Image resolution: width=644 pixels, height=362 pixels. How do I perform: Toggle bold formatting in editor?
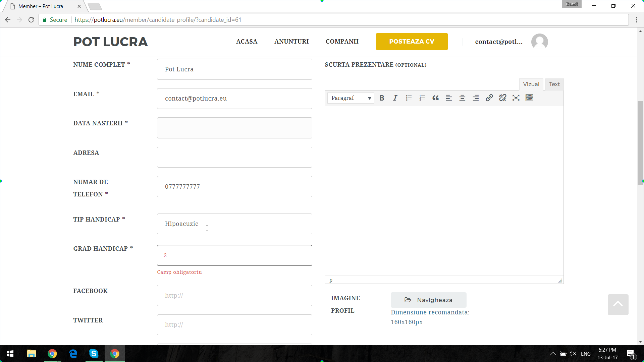(x=382, y=98)
